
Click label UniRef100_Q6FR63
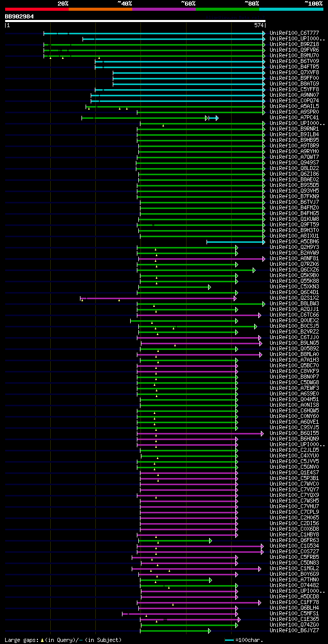point(294,540)
